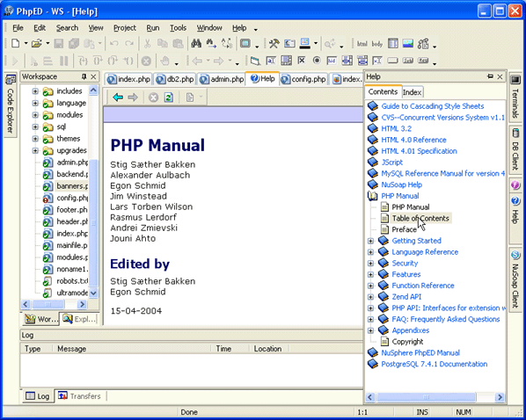Click Workspace horizontal scrollbar left arrow

point(26,304)
